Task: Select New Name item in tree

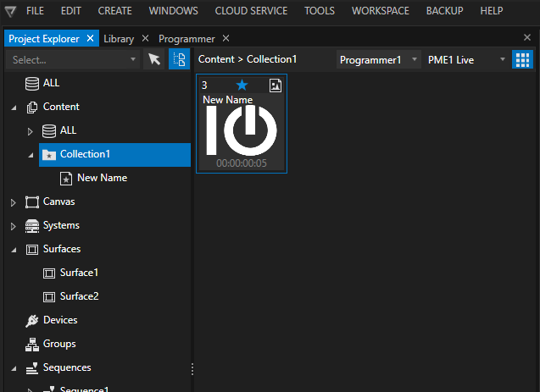Action: pos(102,178)
